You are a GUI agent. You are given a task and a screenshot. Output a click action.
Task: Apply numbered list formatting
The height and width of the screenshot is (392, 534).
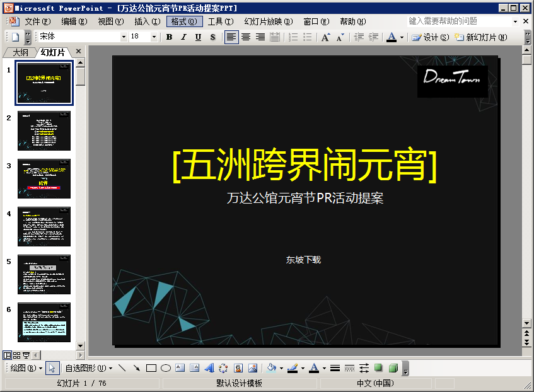coord(293,37)
